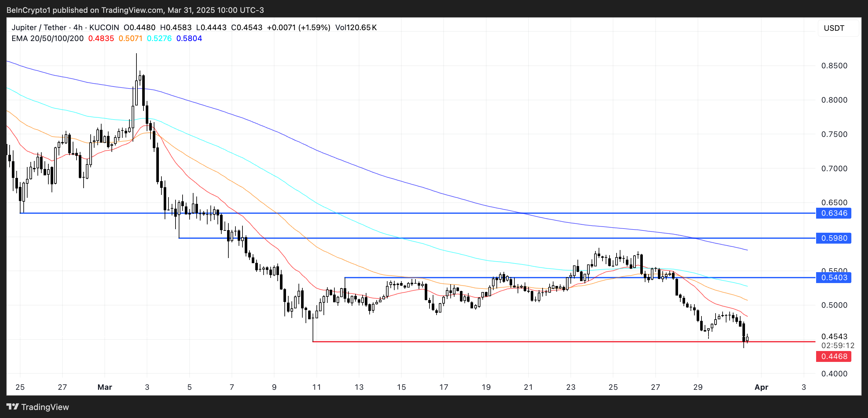Click the date 17 on time axis

click(443, 387)
